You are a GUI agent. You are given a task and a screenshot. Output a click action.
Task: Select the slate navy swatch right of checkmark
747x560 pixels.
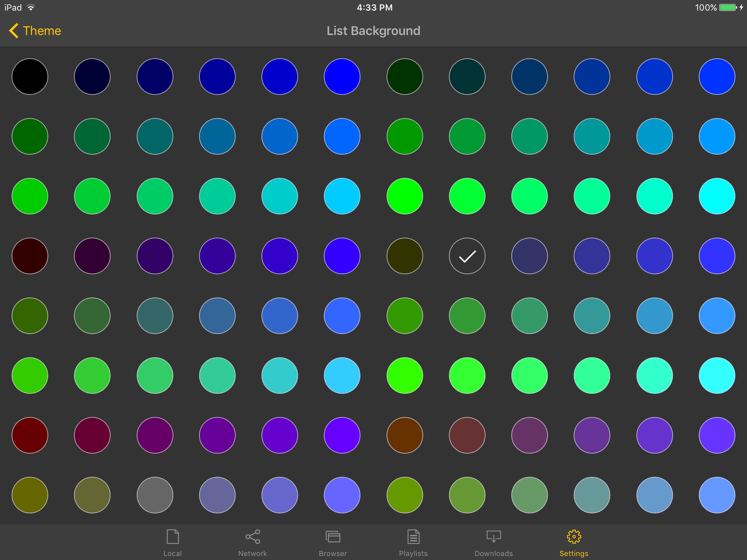click(530, 256)
